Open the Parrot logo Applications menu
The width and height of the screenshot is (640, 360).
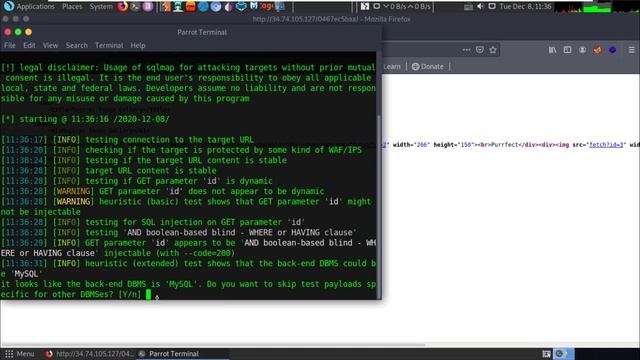pyautogui.click(x=29, y=7)
